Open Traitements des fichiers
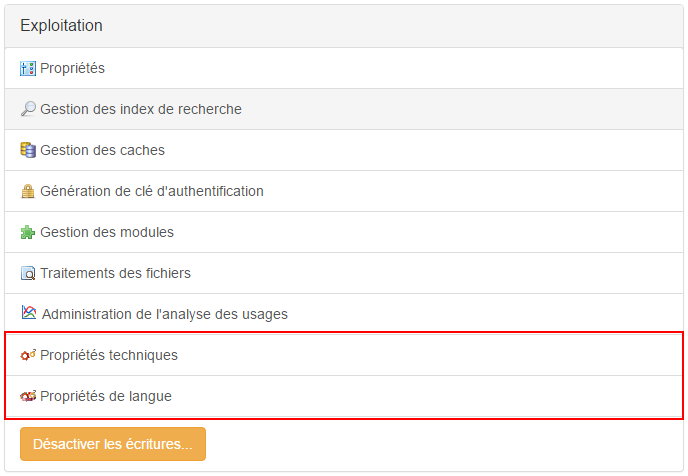 pyautogui.click(x=344, y=273)
